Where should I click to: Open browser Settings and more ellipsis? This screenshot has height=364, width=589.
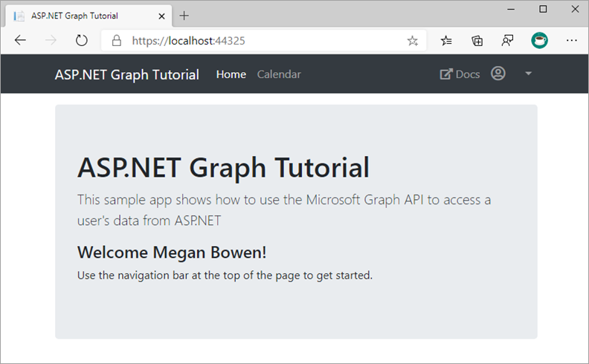pos(571,40)
